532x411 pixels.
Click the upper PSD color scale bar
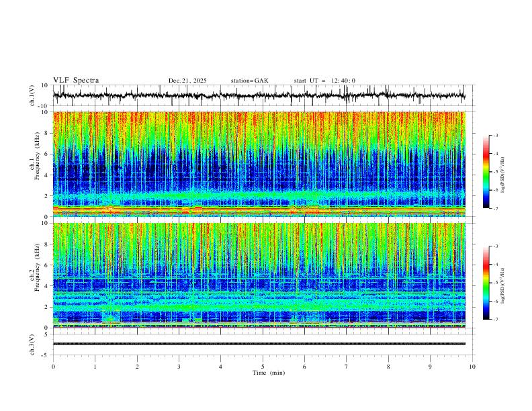pyautogui.click(x=486, y=172)
